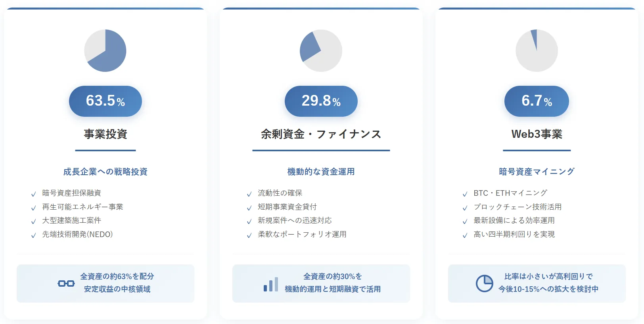Click the bar chart icon
Image resolution: width=644 pixels, height=324 pixels.
(271, 284)
